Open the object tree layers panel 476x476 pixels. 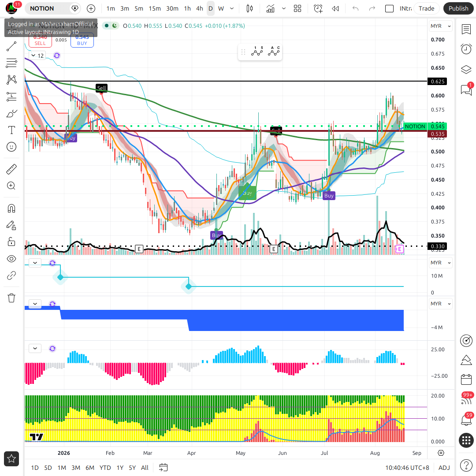(466, 70)
